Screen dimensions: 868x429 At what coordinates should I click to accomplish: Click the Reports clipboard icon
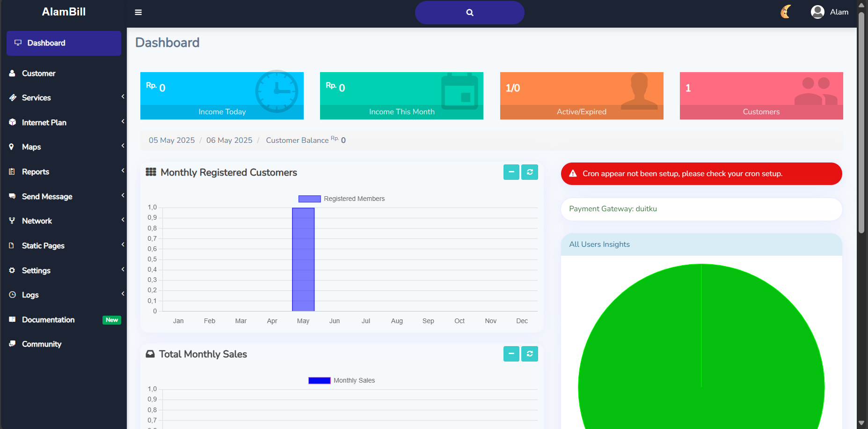coord(12,171)
